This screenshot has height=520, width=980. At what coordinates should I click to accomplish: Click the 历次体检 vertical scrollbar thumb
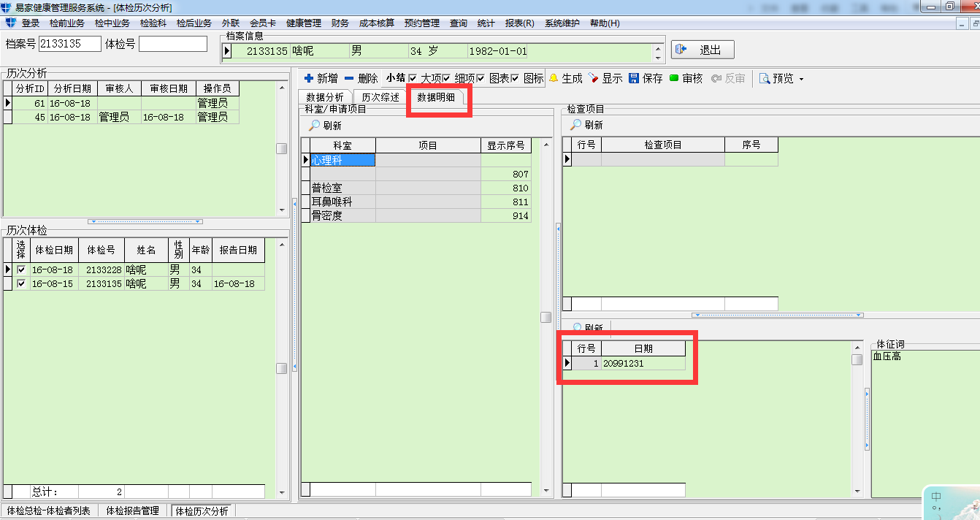pos(281,369)
